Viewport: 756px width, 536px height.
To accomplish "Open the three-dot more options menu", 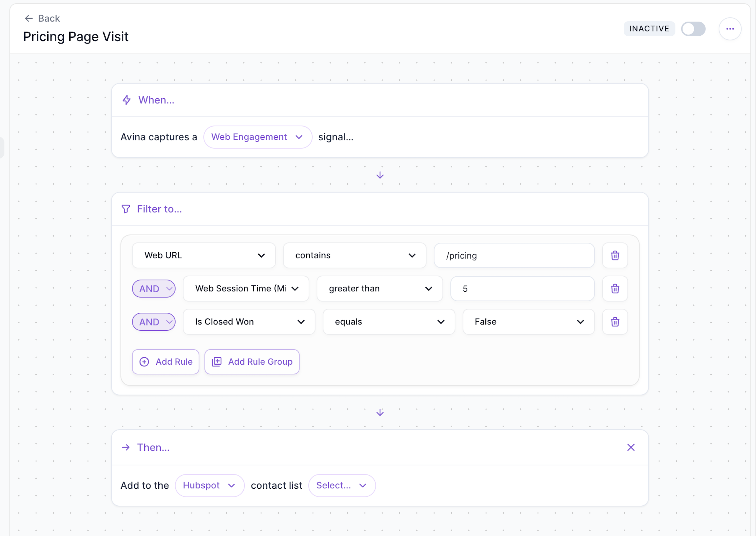I will coord(730,29).
